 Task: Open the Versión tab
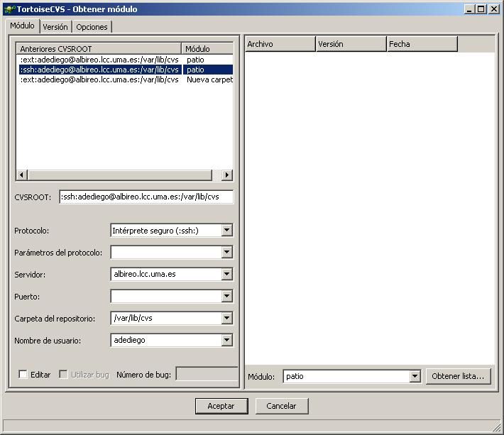pyautogui.click(x=55, y=27)
